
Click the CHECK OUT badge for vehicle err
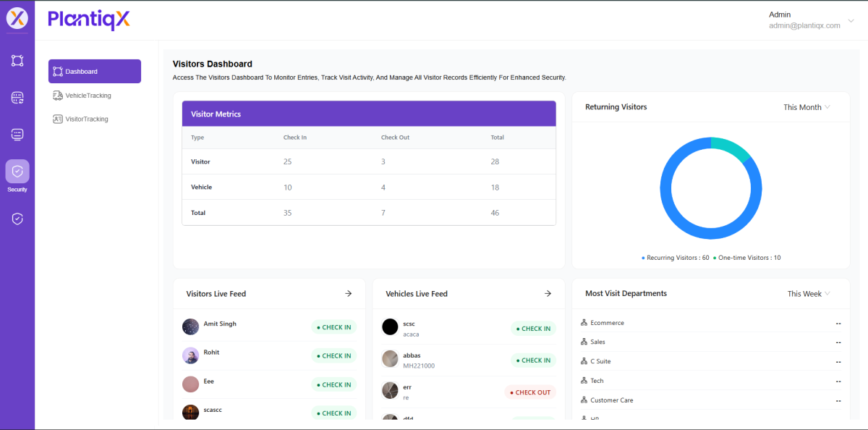530,392
